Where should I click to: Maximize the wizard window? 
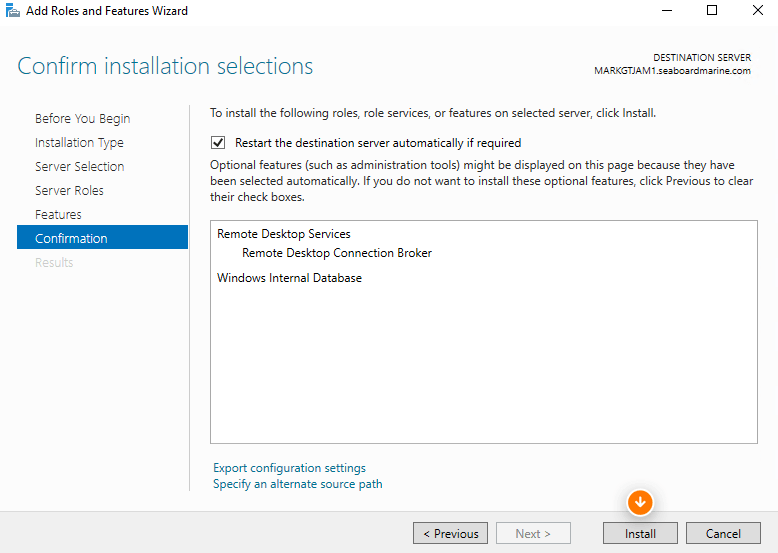click(x=712, y=10)
